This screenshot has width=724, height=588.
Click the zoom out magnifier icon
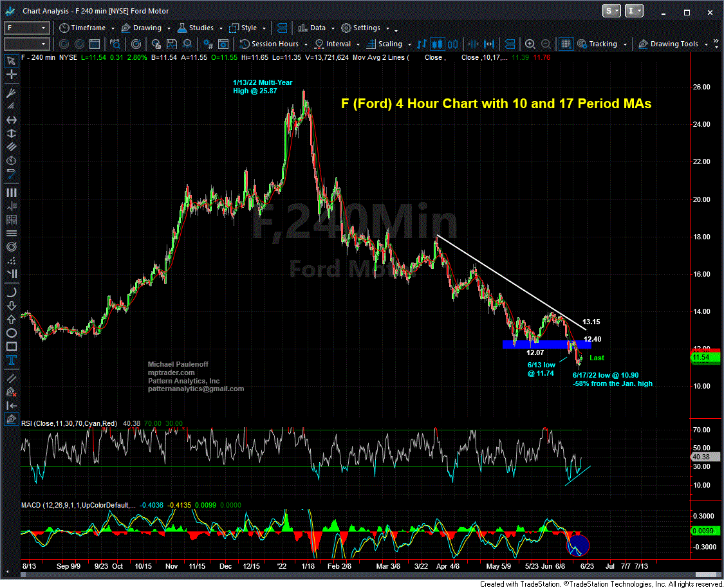point(546,44)
